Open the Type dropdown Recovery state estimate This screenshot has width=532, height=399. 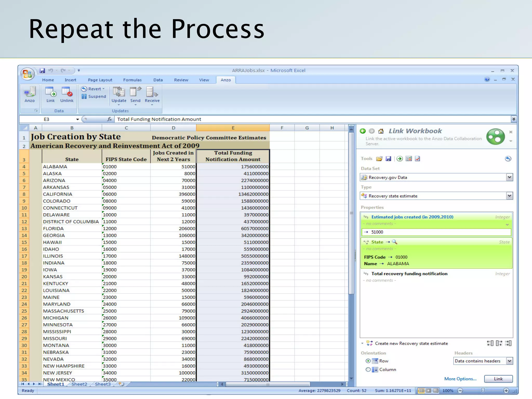coord(509,196)
